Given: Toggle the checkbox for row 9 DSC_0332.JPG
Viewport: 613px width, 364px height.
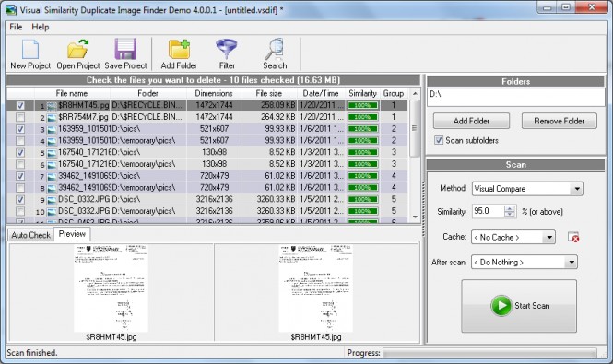Looking at the screenshot, I should [20, 199].
